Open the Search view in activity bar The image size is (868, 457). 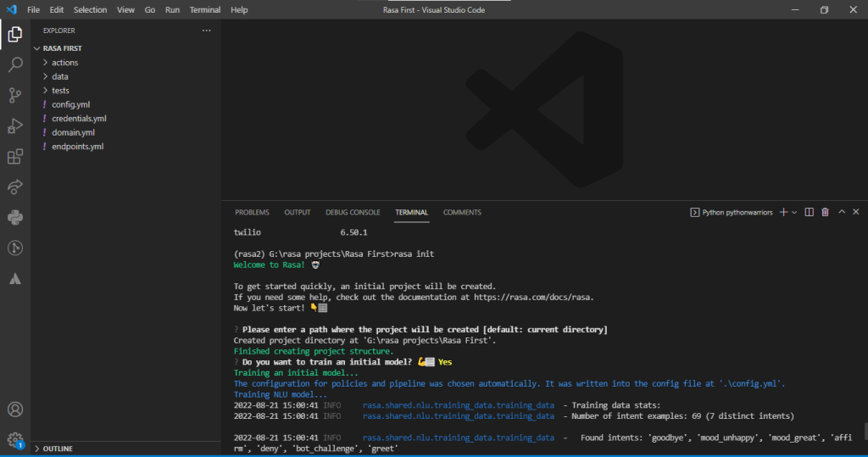click(x=15, y=64)
